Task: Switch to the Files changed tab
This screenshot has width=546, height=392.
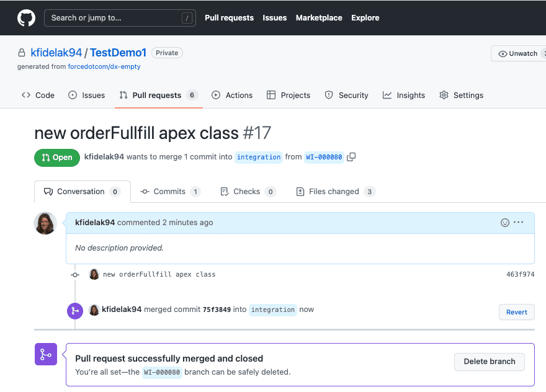Action: (336, 192)
